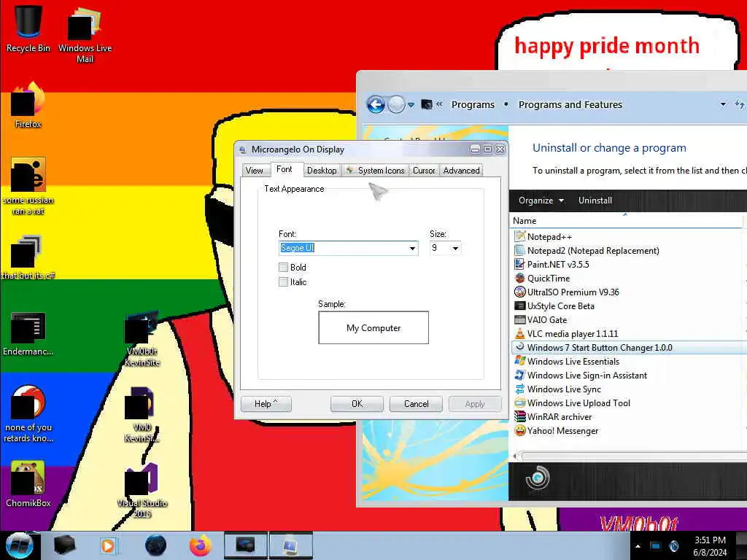
Task: Click the Windows Live Essentials icon
Action: pos(519,361)
